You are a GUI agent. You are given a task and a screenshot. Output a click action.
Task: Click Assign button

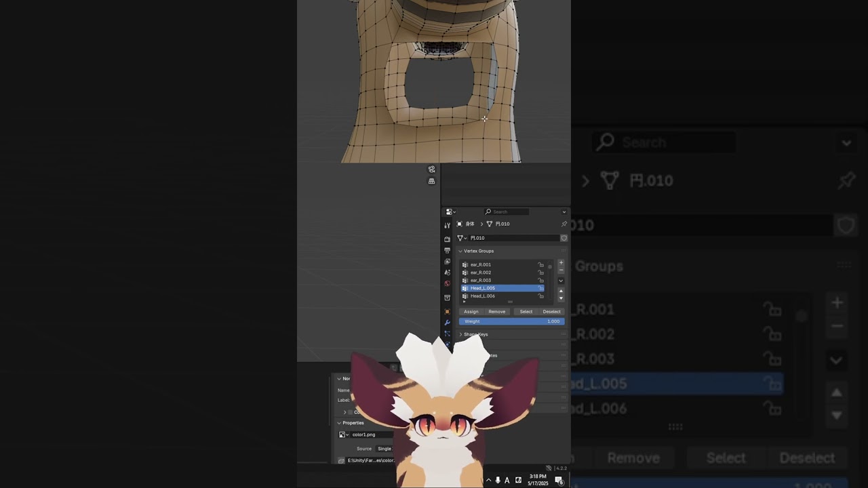click(471, 312)
